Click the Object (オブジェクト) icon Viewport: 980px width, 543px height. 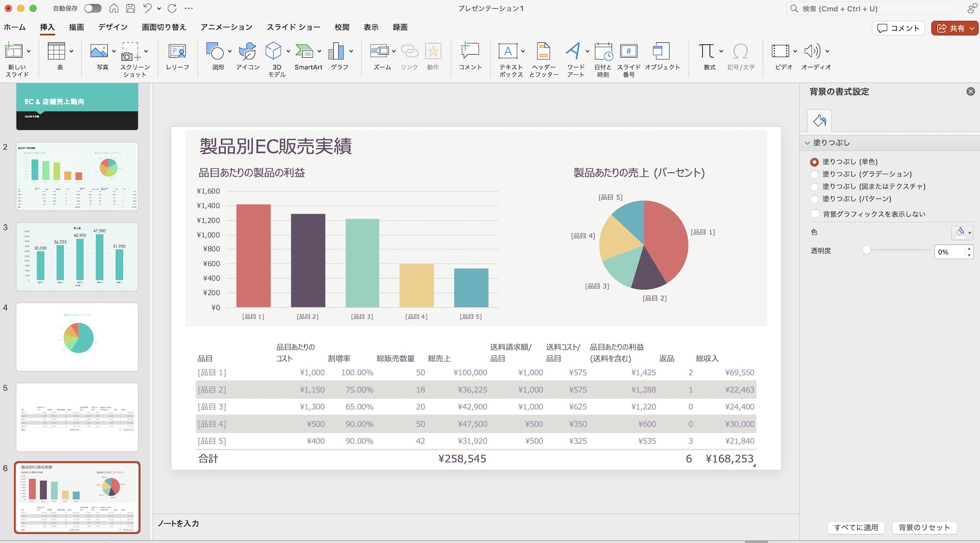point(661,51)
